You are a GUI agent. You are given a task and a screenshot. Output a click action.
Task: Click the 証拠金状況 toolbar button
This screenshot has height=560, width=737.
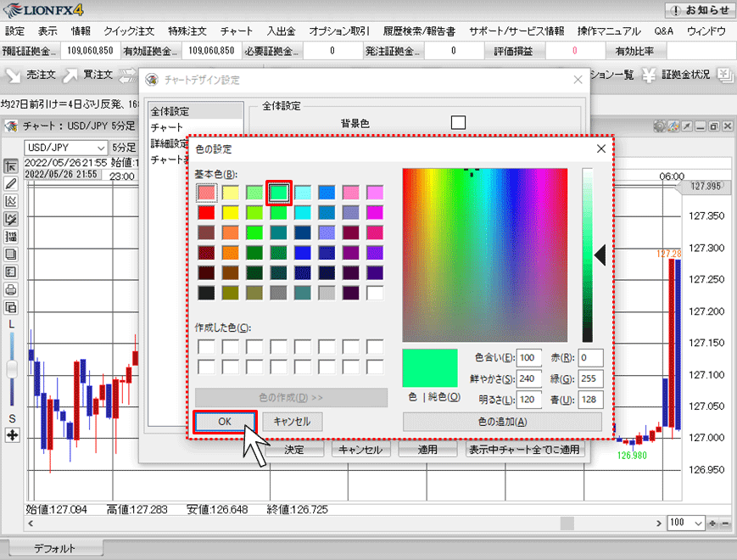click(686, 75)
